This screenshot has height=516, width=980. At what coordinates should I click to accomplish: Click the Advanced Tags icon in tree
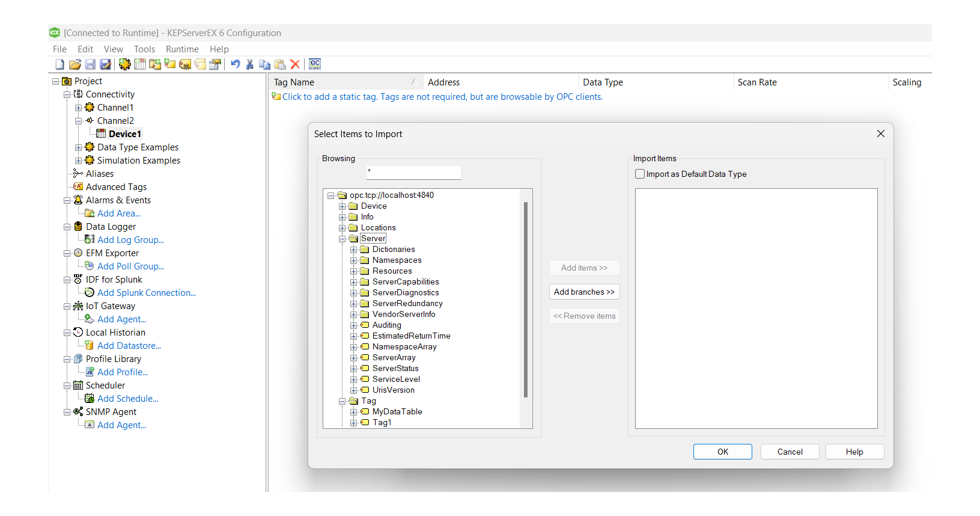(x=78, y=187)
